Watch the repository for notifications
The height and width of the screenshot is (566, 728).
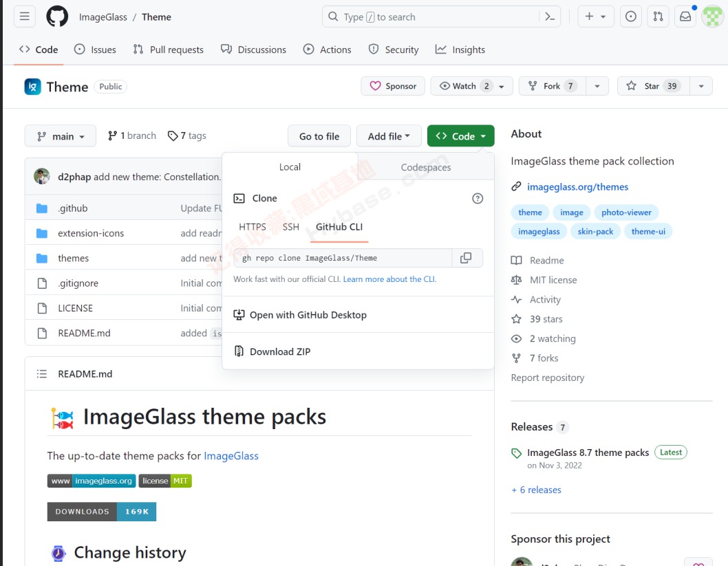point(471,86)
